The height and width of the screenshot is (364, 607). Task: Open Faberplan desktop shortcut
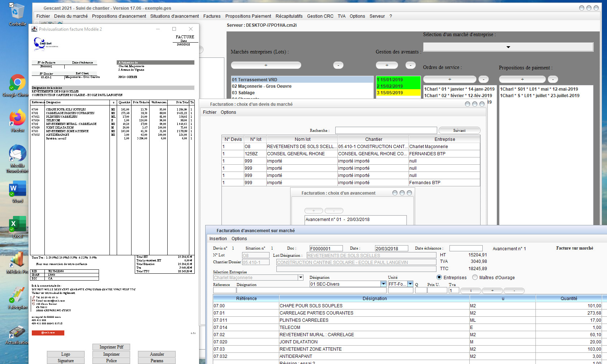tap(17, 298)
